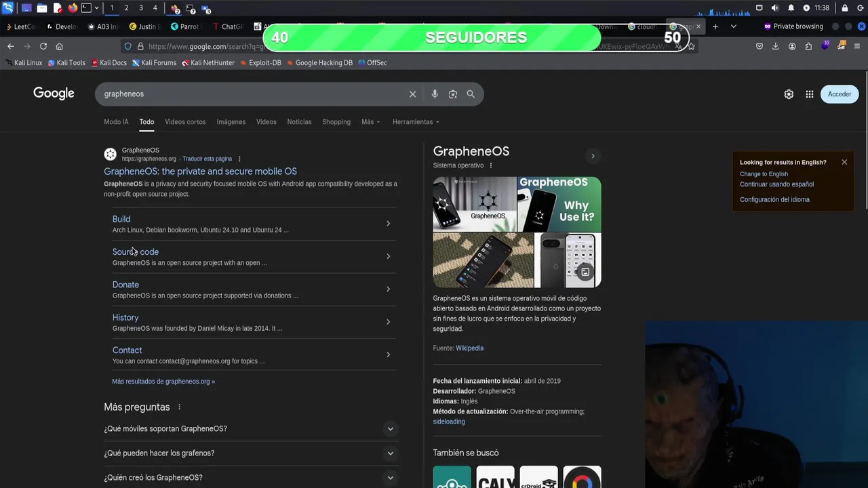Screen dimensions: 868x488
Task: Open the Shopping results tab
Action: click(336, 122)
